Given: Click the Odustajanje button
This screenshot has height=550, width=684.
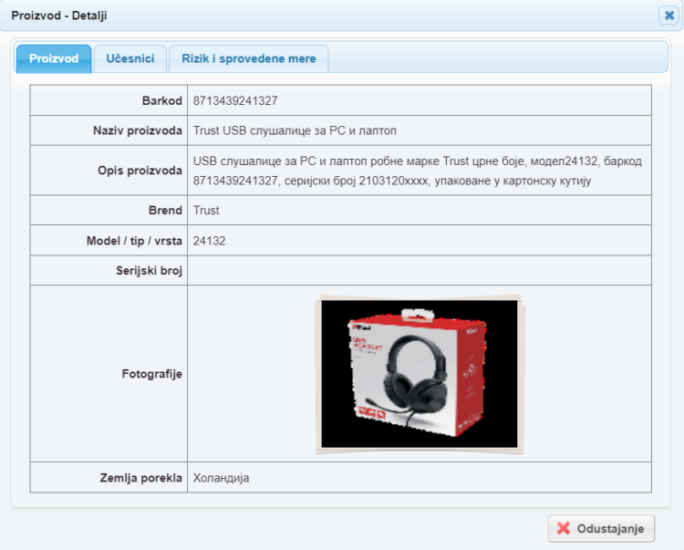Looking at the screenshot, I should [x=601, y=528].
